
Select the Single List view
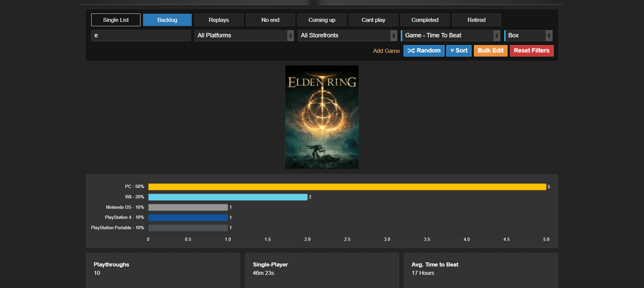pyautogui.click(x=116, y=20)
